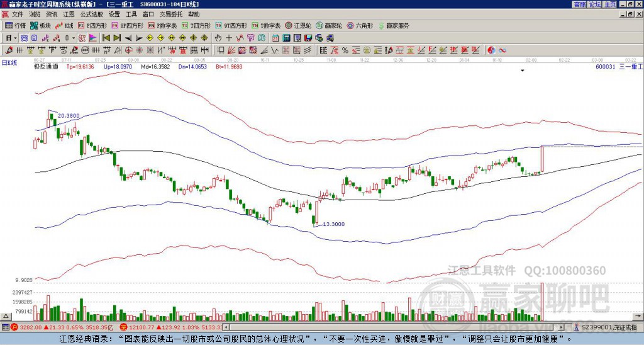
Task: Select the crosshair cursor tool
Action: coord(229,38)
